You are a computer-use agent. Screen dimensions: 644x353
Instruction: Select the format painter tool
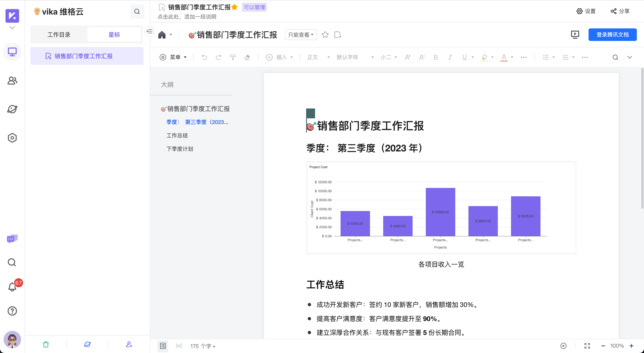(x=233, y=57)
